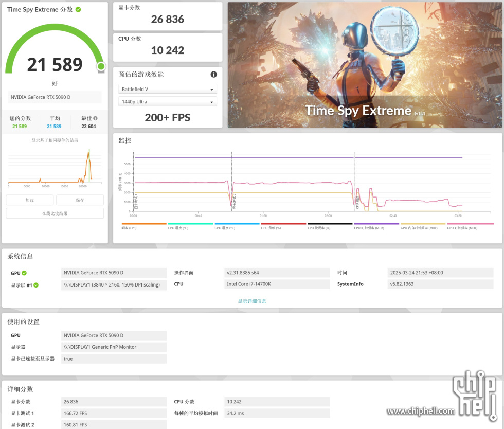
Task: Click the 200+ FPS estimate
Action: pos(168,118)
